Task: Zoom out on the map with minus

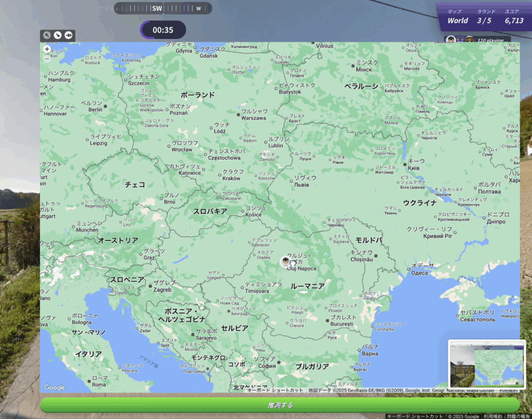Action: pyautogui.click(x=47, y=58)
